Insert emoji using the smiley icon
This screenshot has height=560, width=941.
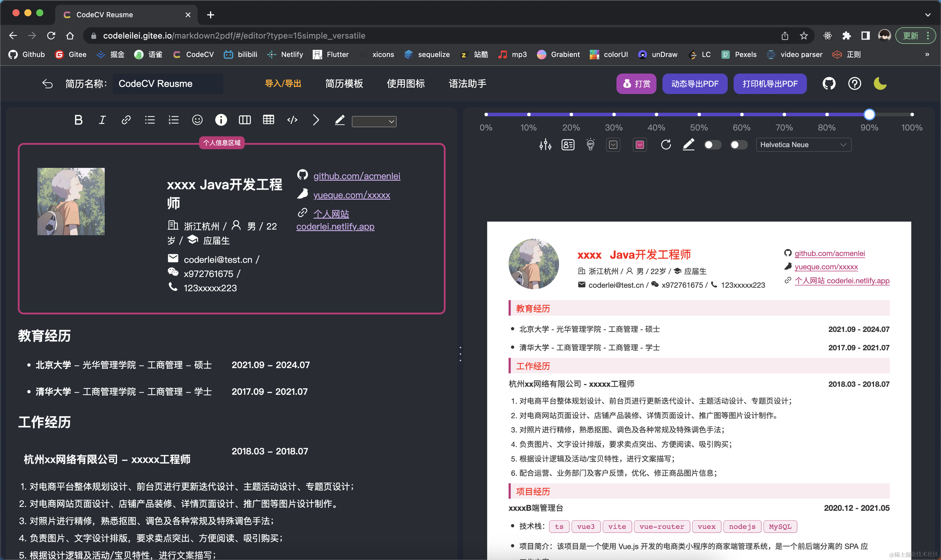tap(197, 120)
